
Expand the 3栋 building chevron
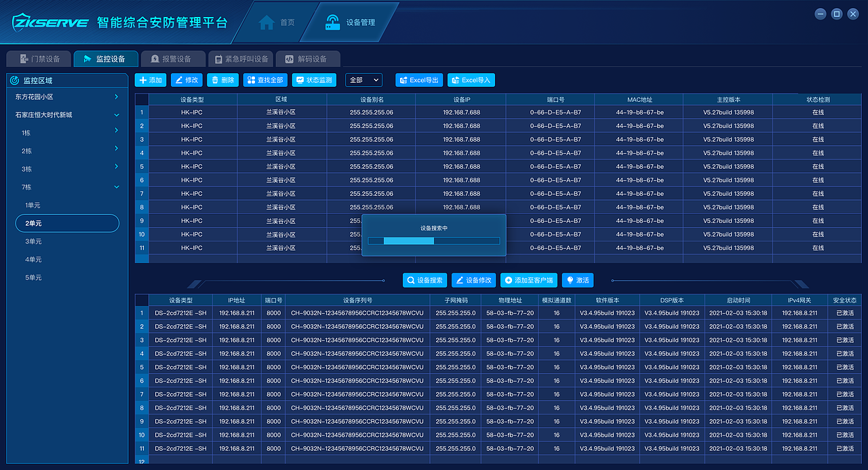(x=117, y=167)
